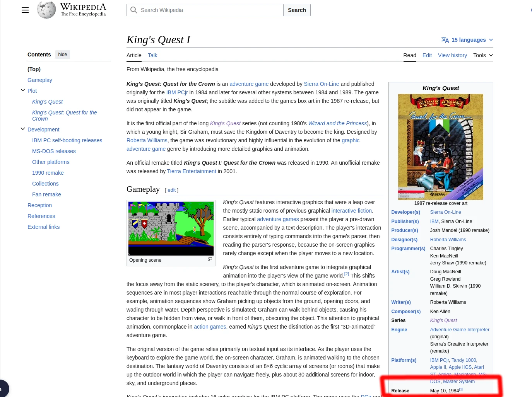Screen dimensions: 532x397
Task: Click the edit link beside Gameplay heading
Action: tap(171, 190)
